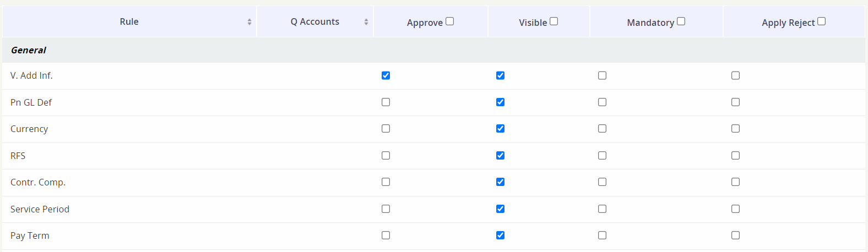Screen dimensions: 868x252
Task: Hide Contr. Comp. via Visible checkbox
Action: 500,182
